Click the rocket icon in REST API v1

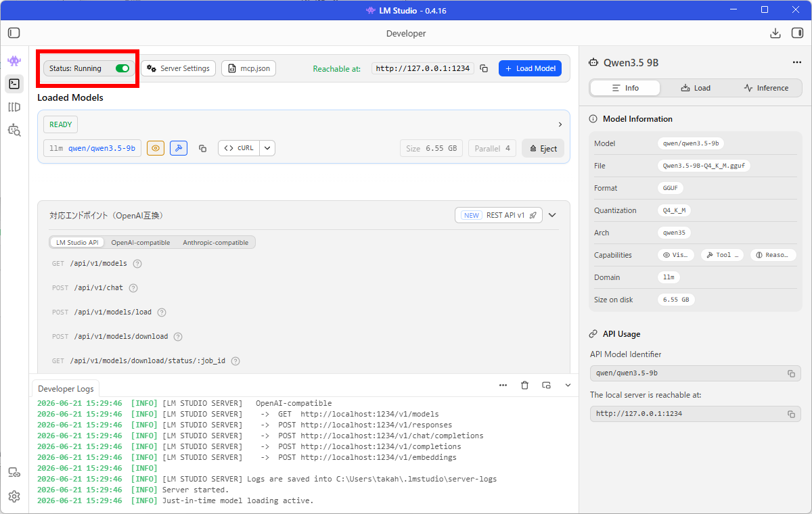tap(533, 215)
